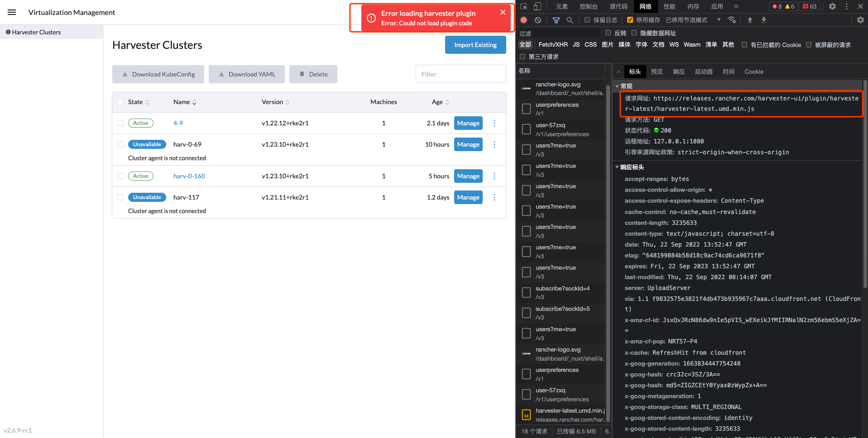Uncheck the 停用缓存 disable cache checkbox
Viewport: 868px width, 438px height.
tap(629, 20)
